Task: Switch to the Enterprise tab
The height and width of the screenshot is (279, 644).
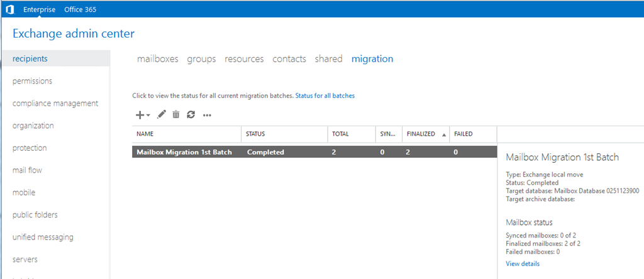Action: click(40, 9)
